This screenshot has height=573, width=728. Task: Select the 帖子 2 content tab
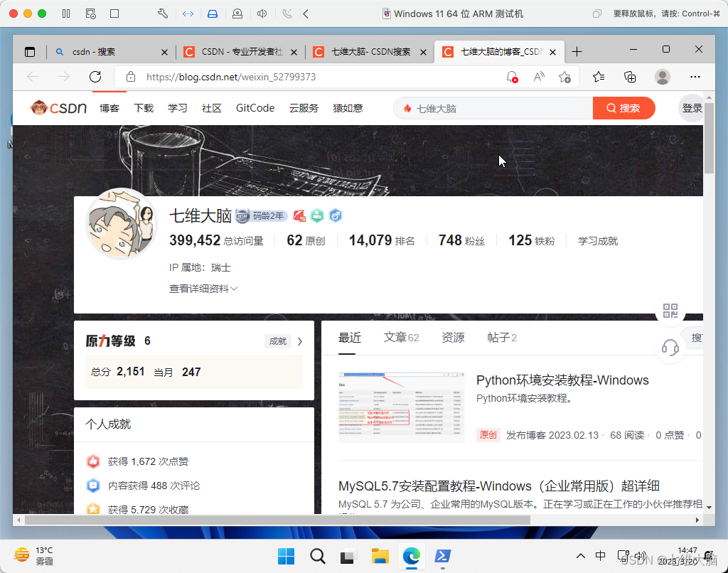point(502,338)
